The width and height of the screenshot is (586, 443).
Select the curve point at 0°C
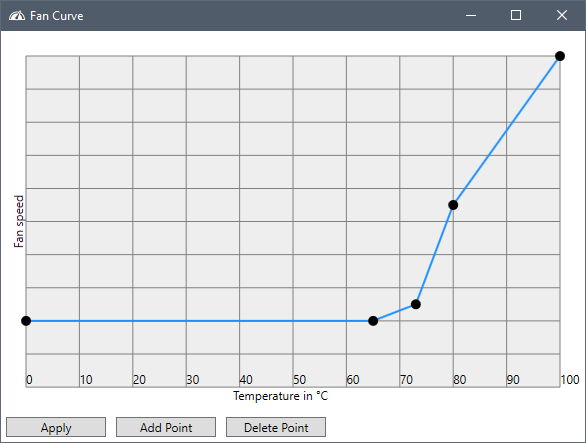pyautogui.click(x=26, y=321)
